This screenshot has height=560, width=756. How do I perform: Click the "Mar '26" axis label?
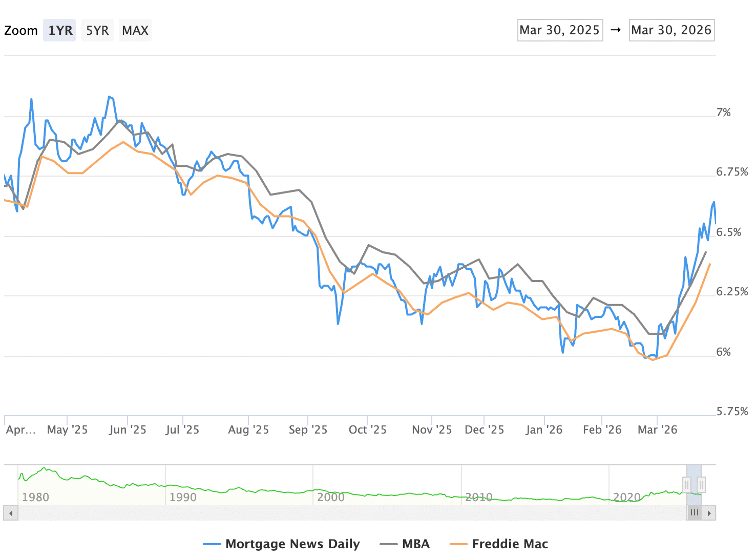pos(658,429)
